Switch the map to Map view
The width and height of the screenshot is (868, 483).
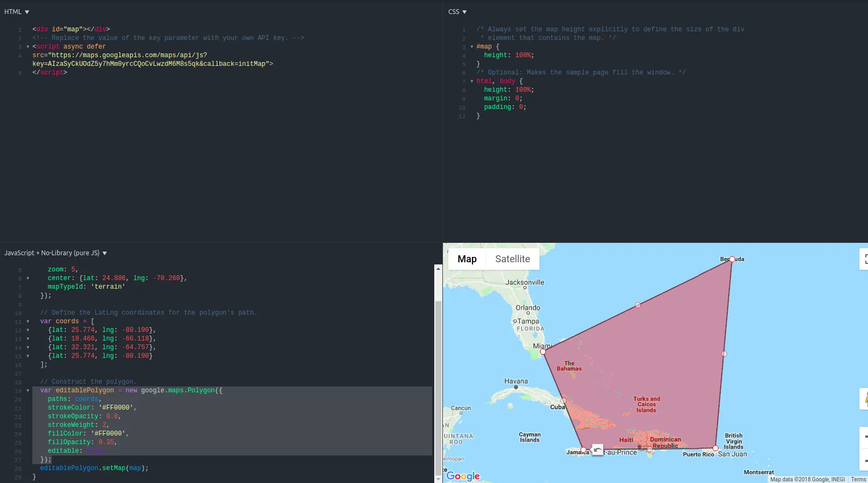467,259
